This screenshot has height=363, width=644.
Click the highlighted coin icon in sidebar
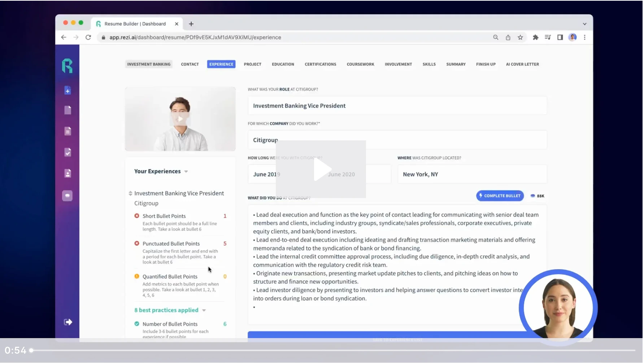click(x=68, y=196)
